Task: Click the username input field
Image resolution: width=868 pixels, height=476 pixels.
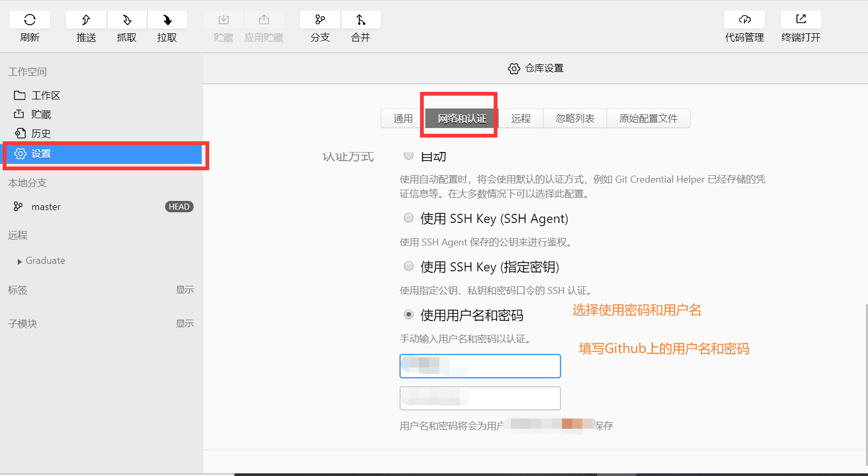Action: [x=480, y=366]
